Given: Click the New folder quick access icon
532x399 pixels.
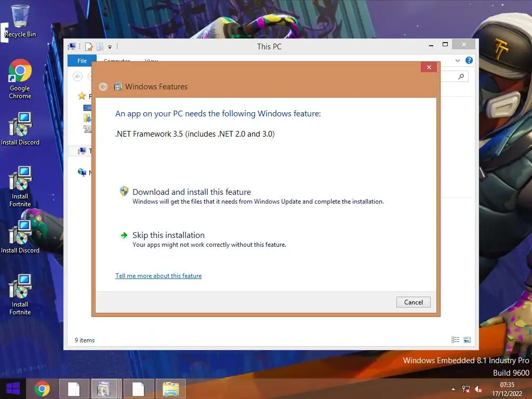Looking at the screenshot, I should coord(100,47).
